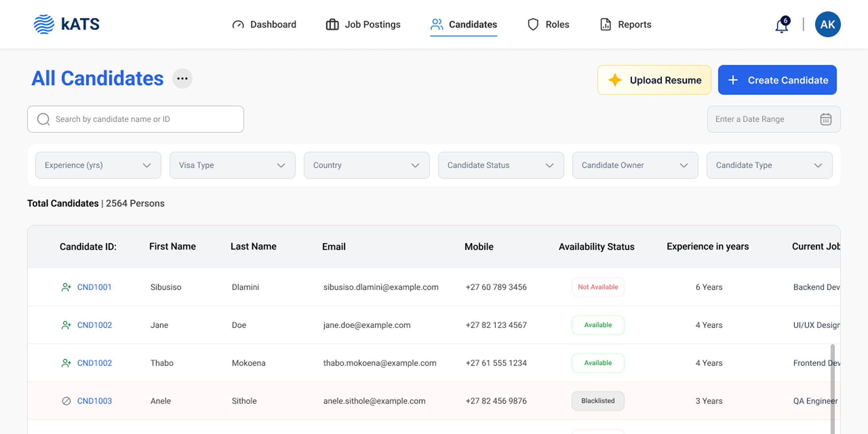This screenshot has width=868, height=434.
Task: Open the Reports tab
Action: [626, 24]
